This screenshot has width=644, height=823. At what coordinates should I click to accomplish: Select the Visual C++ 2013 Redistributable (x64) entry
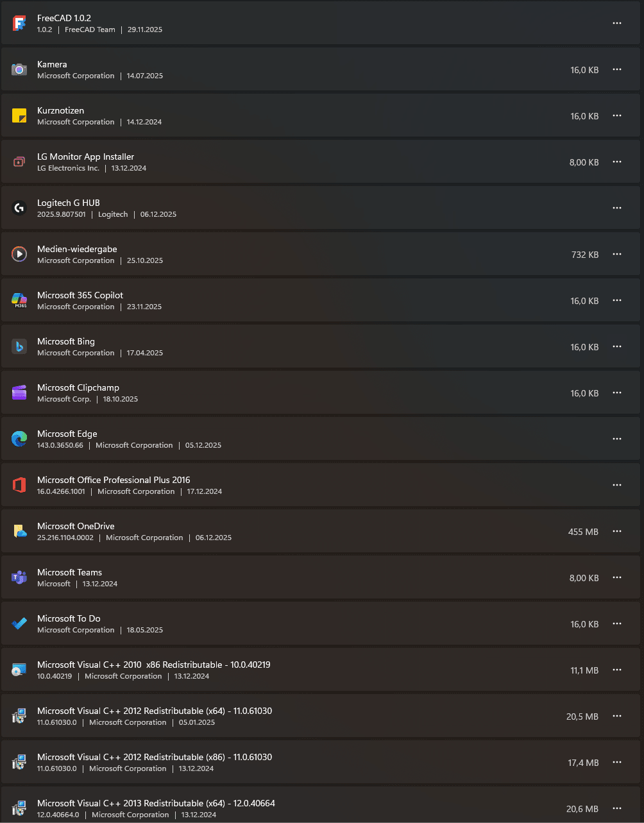[156, 803]
